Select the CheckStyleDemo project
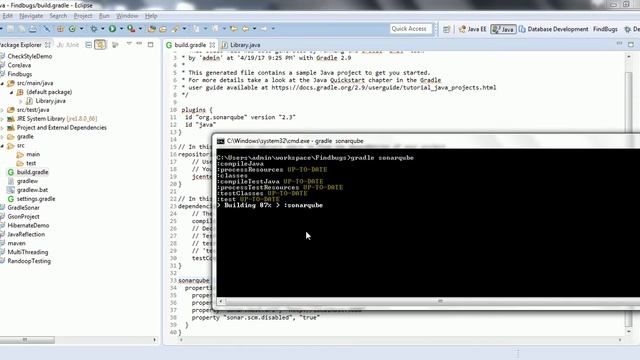 [30, 56]
